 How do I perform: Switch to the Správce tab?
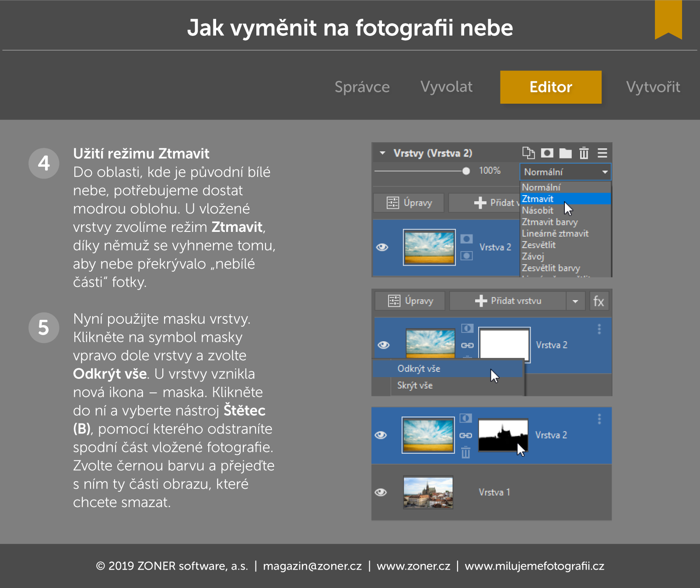pyautogui.click(x=362, y=87)
